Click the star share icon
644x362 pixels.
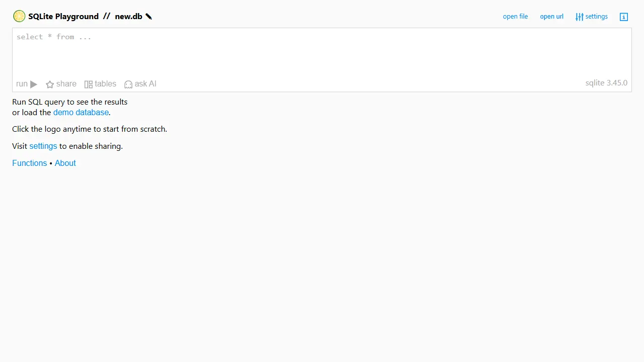[x=50, y=84]
